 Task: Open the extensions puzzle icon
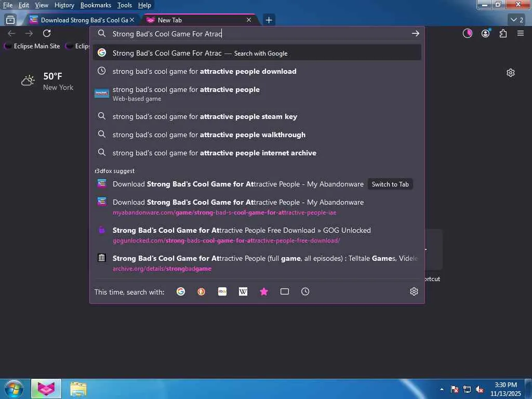tap(503, 33)
